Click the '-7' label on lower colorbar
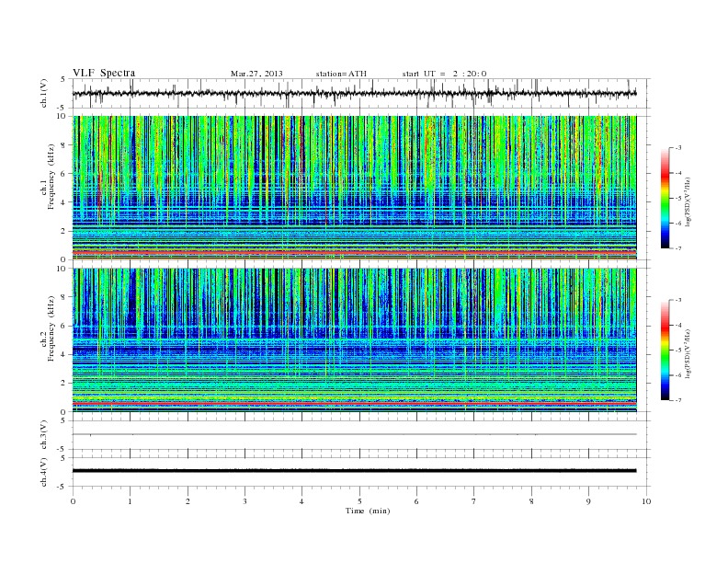 678,400
